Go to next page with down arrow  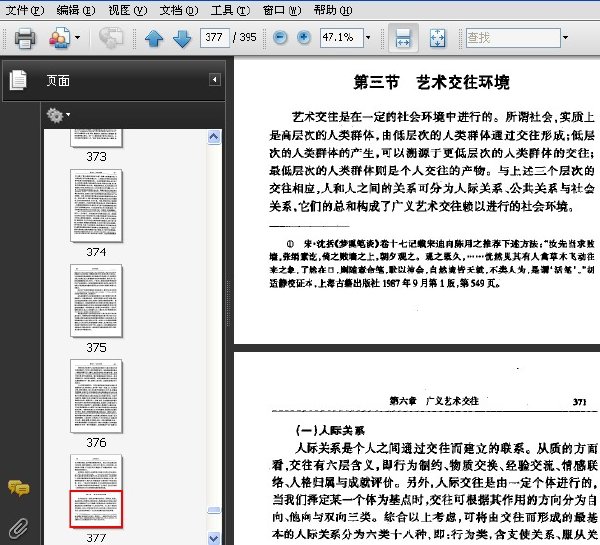182,38
